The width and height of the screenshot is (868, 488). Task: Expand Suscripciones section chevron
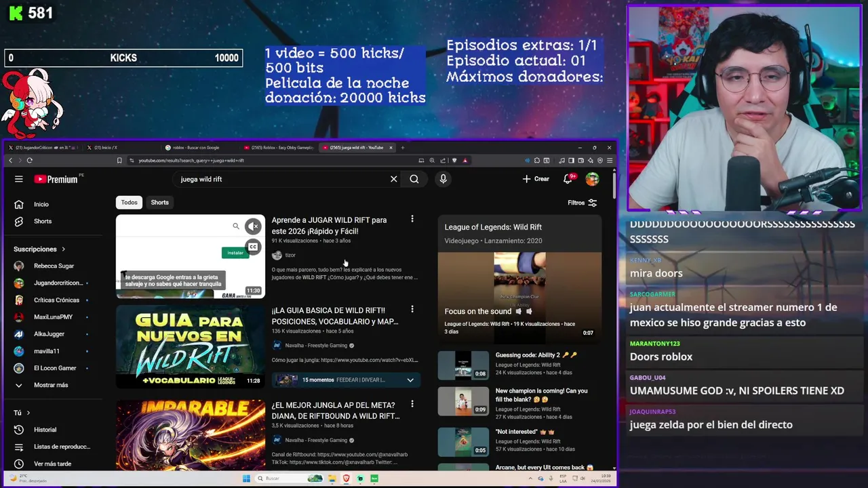(64, 249)
